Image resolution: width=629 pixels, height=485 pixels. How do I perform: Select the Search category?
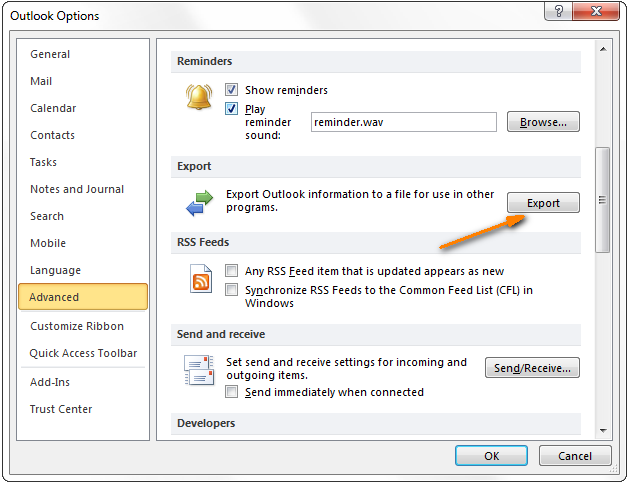pos(47,216)
